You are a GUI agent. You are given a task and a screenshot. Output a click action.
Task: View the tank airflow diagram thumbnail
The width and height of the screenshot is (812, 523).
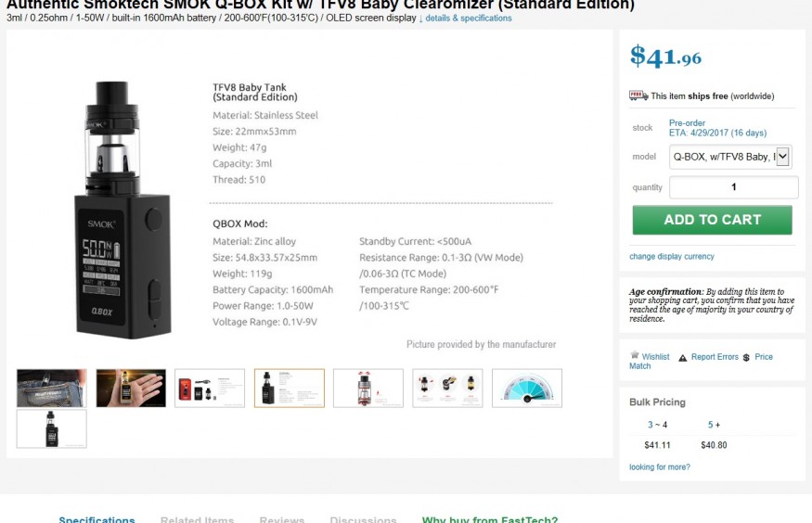(368, 388)
